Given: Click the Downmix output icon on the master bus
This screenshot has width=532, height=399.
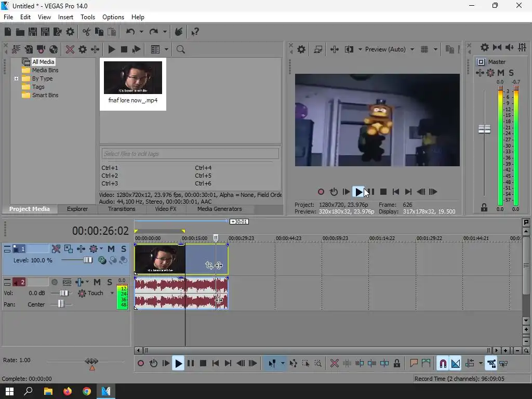Looking at the screenshot, I should [x=497, y=47].
